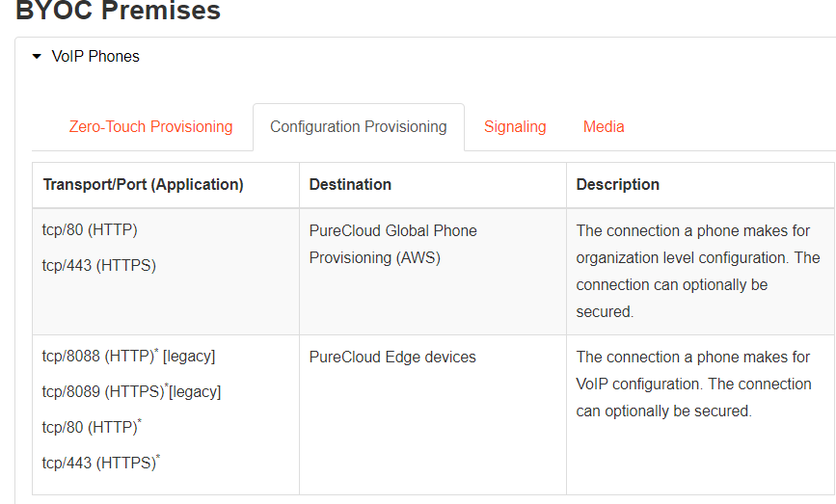Screen dimensions: 836x504
Task: Click the Description column header
Action: (x=617, y=184)
